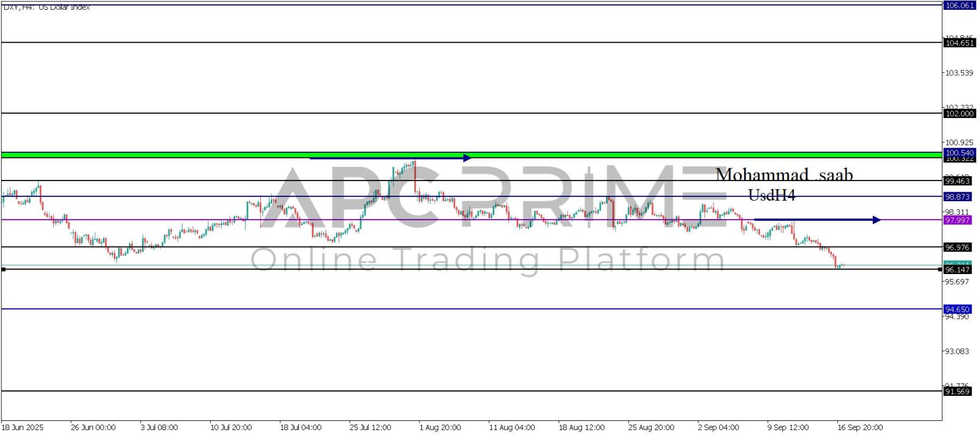Select the green resistance zone band

(184, 155)
